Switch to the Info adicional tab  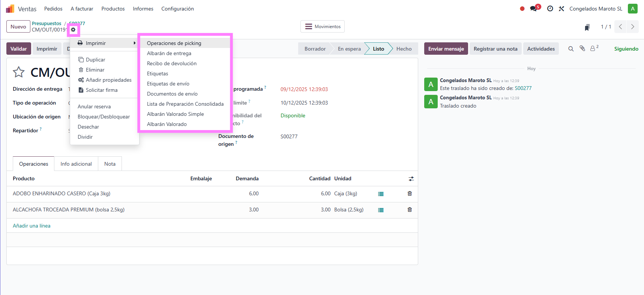pyautogui.click(x=76, y=164)
